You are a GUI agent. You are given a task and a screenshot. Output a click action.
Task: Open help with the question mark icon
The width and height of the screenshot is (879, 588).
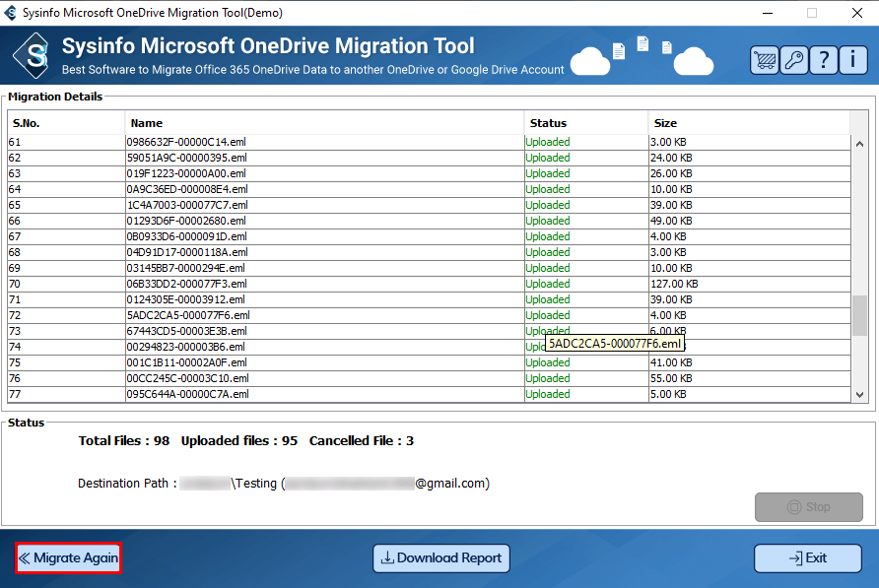(823, 59)
